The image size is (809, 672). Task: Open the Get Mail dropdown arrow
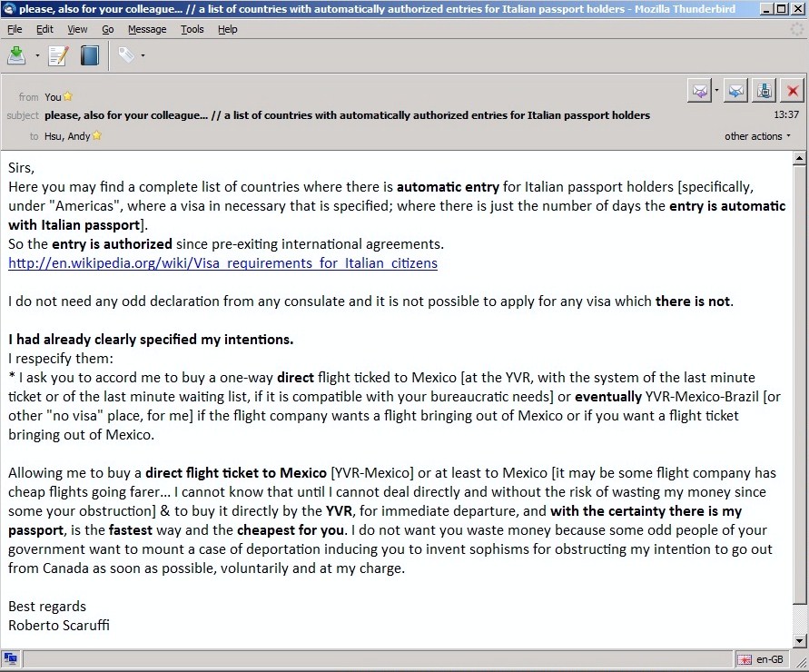coord(37,55)
